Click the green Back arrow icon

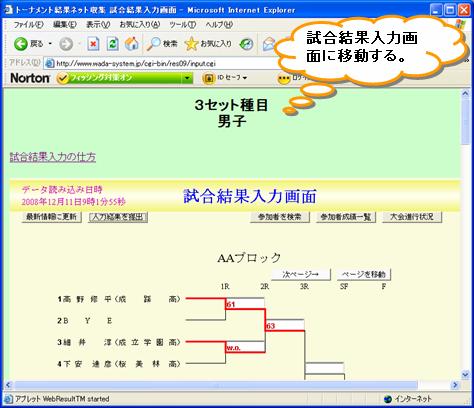[x=21, y=44]
